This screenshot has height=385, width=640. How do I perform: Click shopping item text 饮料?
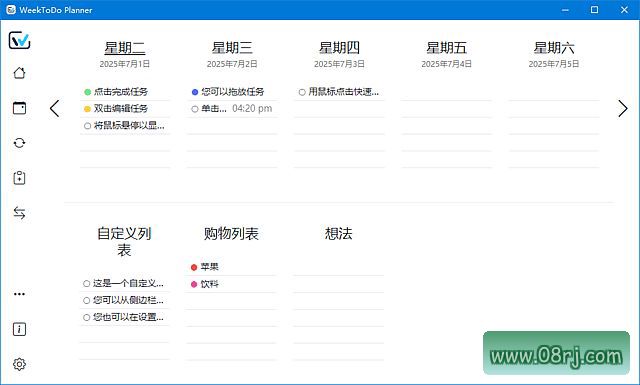pyautogui.click(x=209, y=284)
